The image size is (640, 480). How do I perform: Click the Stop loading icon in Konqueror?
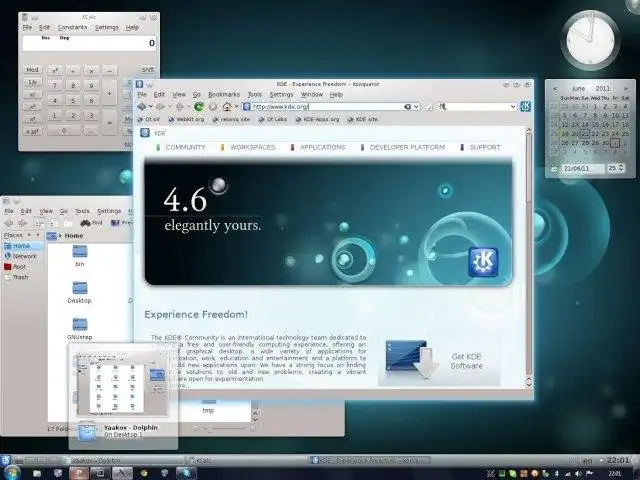(x=213, y=107)
